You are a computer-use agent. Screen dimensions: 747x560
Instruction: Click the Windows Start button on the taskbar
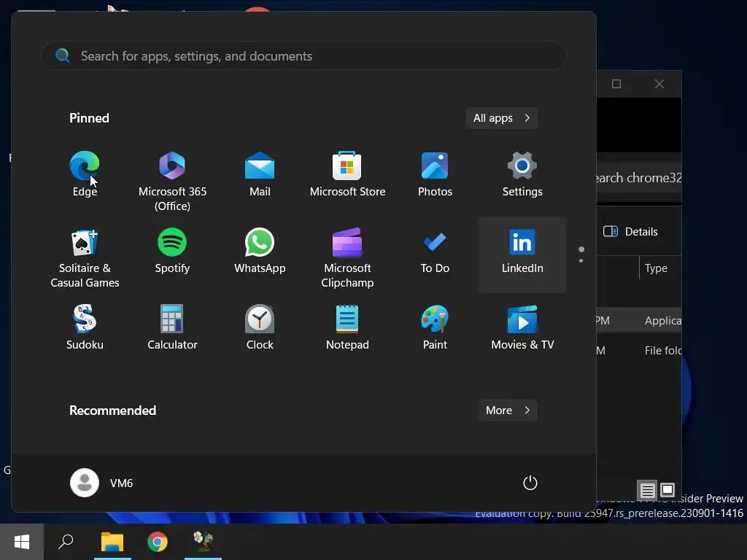coord(22,542)
